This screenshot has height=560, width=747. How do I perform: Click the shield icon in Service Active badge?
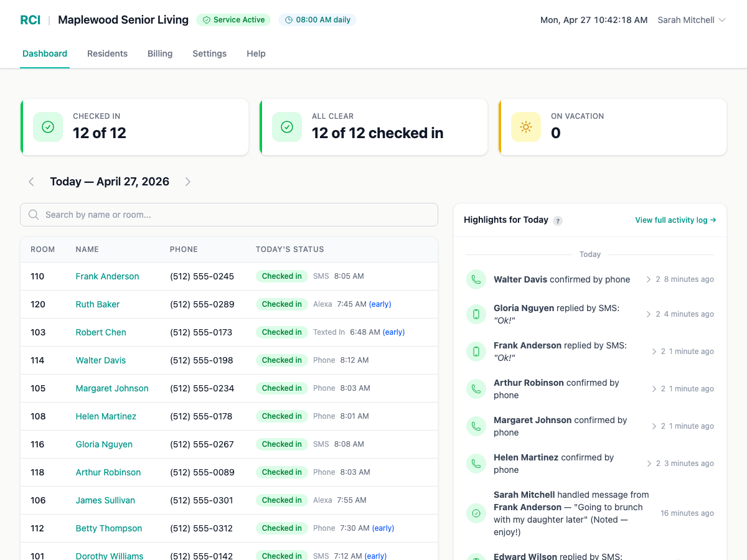tap(207, 20)
